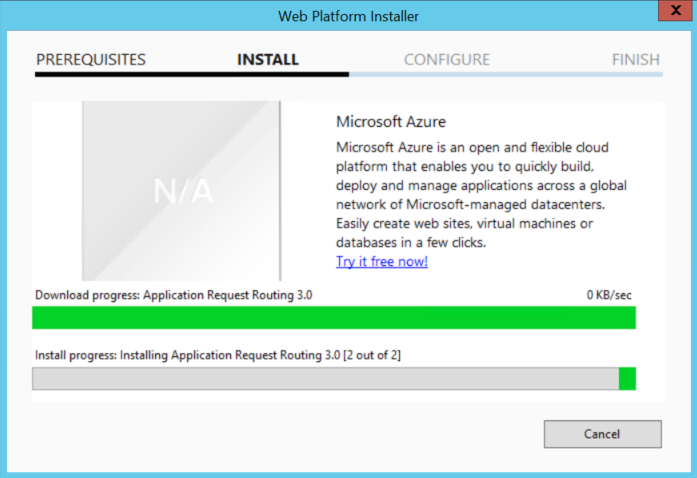The height and width of the screenshot is (478, 697).
Task: Click the install progress bar
Action: (334, 378)
